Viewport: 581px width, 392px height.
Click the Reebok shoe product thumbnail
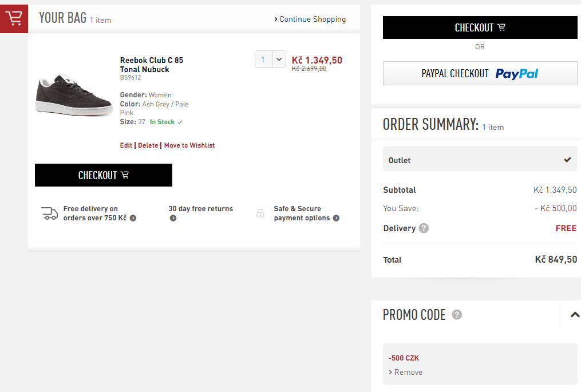tap(73, 95)
